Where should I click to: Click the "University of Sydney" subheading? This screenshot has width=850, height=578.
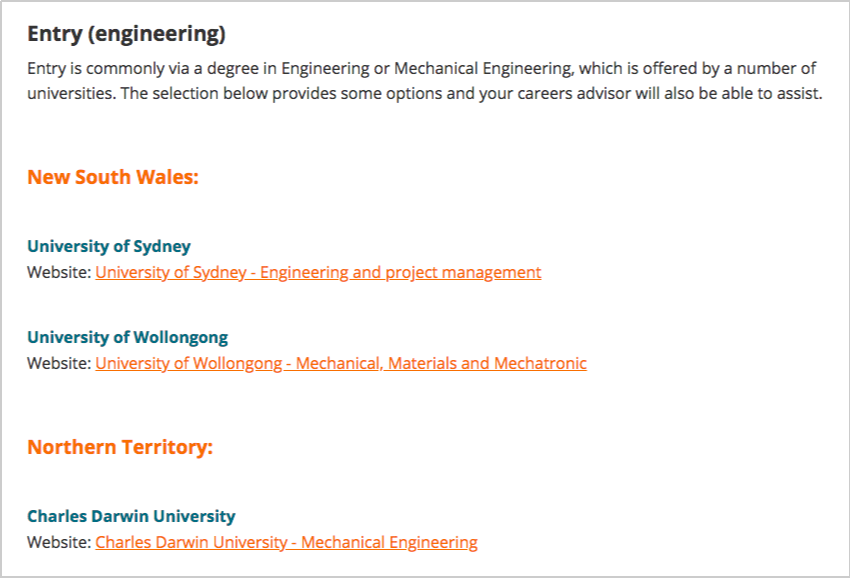pyautogui.click(x=109, y=246)
